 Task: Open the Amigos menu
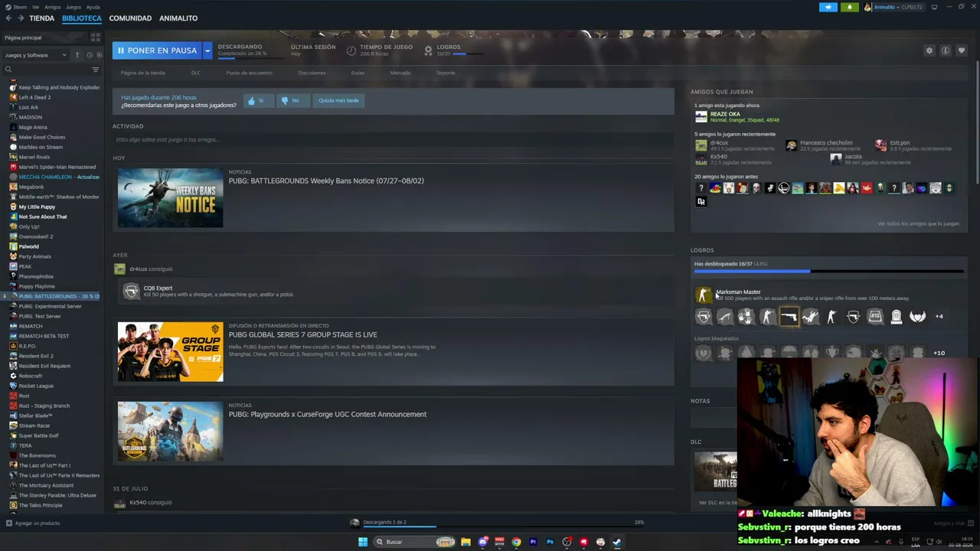click(52, 7)
